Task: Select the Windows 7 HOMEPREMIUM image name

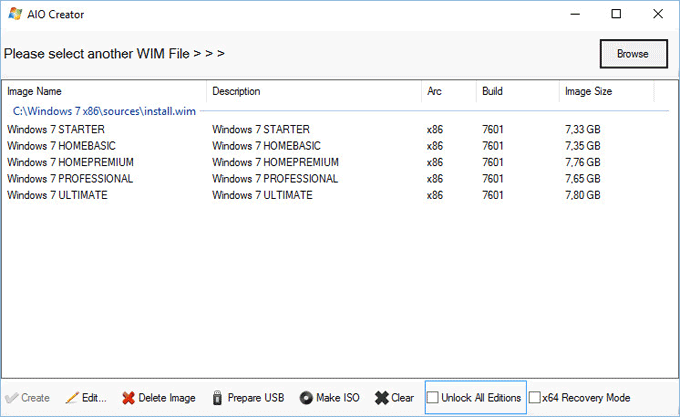Action: pyautogui.click(x=70, y=162)
